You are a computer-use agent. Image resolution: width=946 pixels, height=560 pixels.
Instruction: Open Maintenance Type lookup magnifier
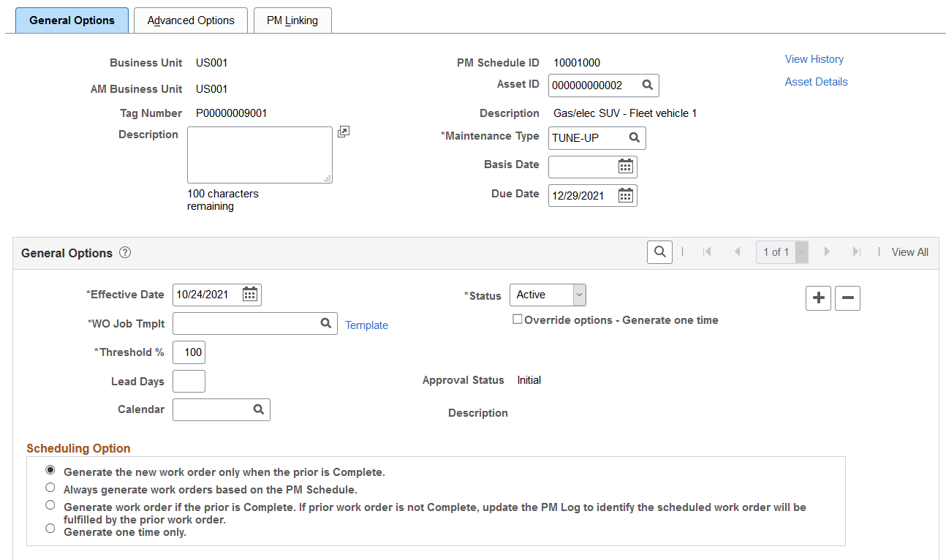click(x=634, y=137)
